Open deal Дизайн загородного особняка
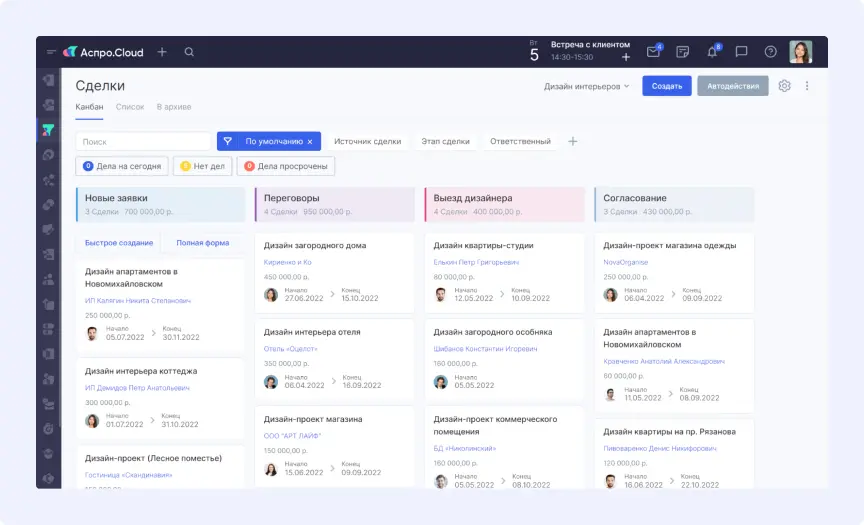864x525 pixels. 493,332
